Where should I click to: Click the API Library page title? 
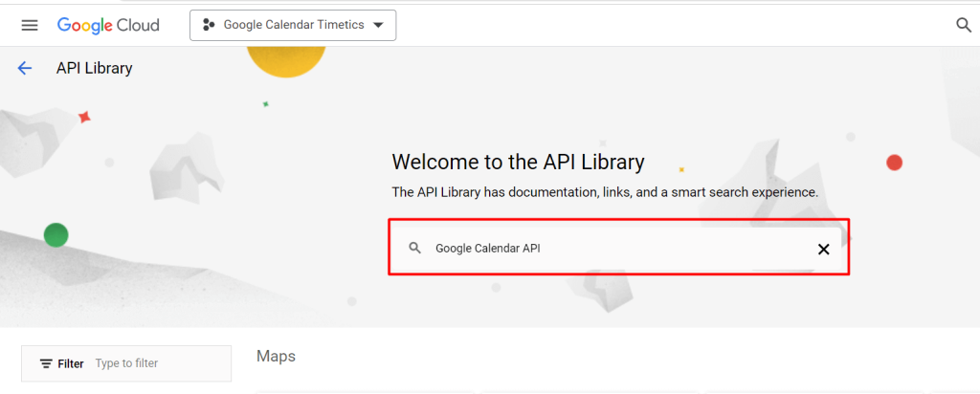pyautogui.click(x=95, y=68)
